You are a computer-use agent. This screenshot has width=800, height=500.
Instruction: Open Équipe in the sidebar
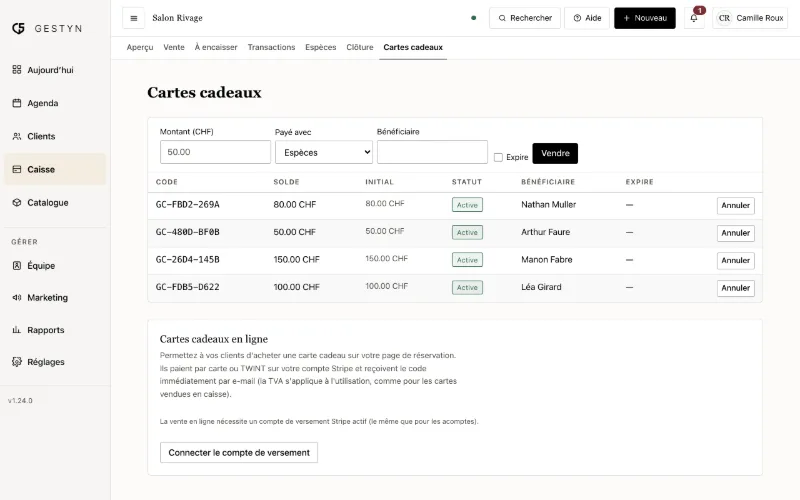pos(55,265)
